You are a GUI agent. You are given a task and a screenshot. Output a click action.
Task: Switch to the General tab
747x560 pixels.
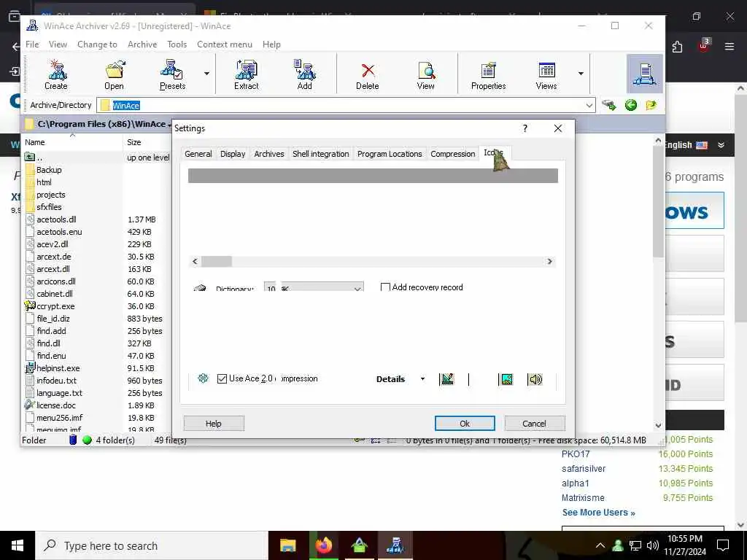point(198,154)
